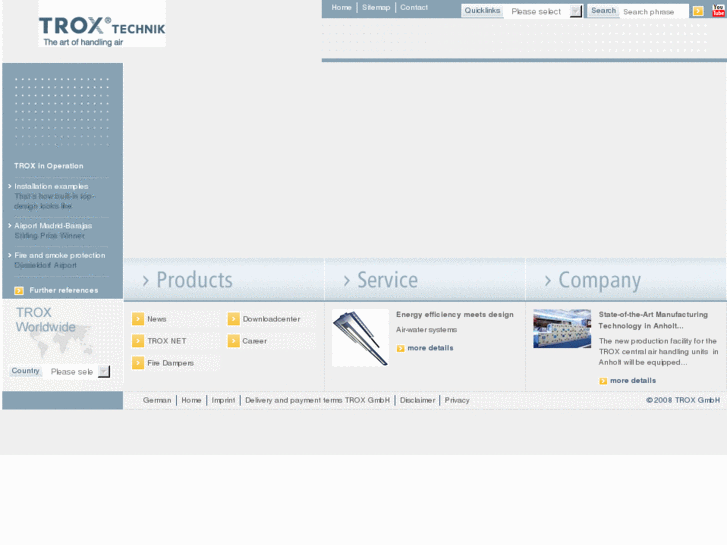Open Contact in top navigation
Viewport: 727px width, 545px height.
click(x=414, y=7)
